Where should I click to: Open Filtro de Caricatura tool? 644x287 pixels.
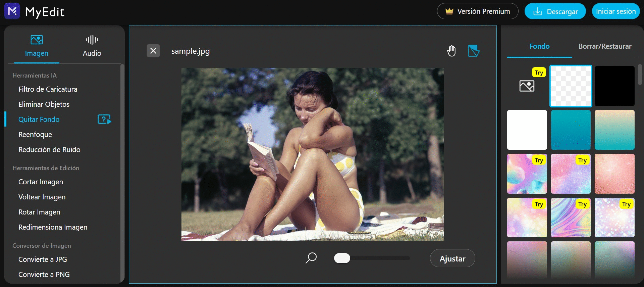pyautogui.click(x=48, y=89)
